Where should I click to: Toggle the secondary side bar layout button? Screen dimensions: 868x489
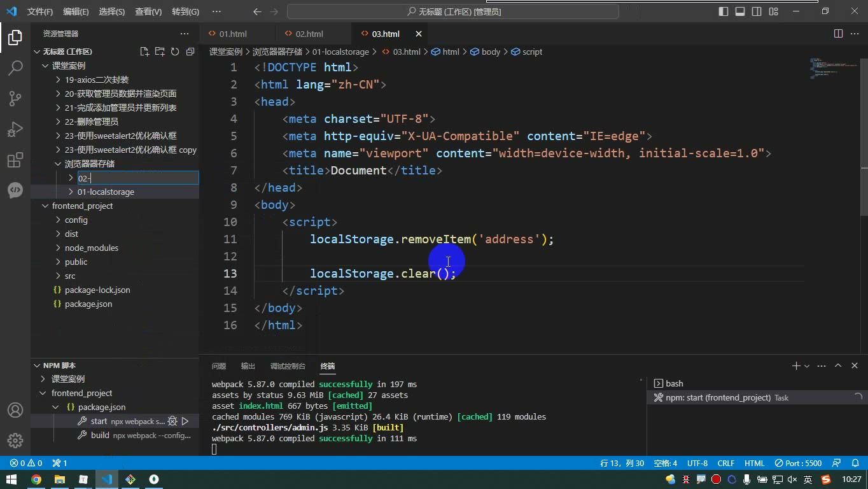pyautogui.click(x=757, y=11)
